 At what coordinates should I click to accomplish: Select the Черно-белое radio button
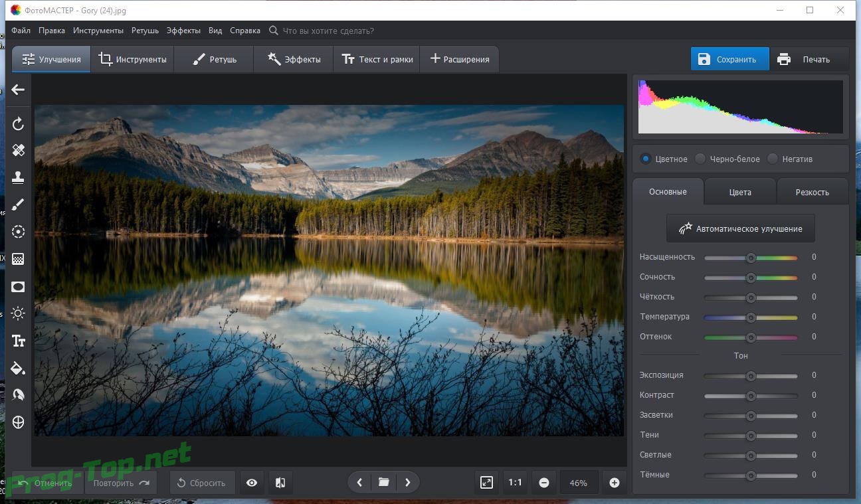coord(700,159)
